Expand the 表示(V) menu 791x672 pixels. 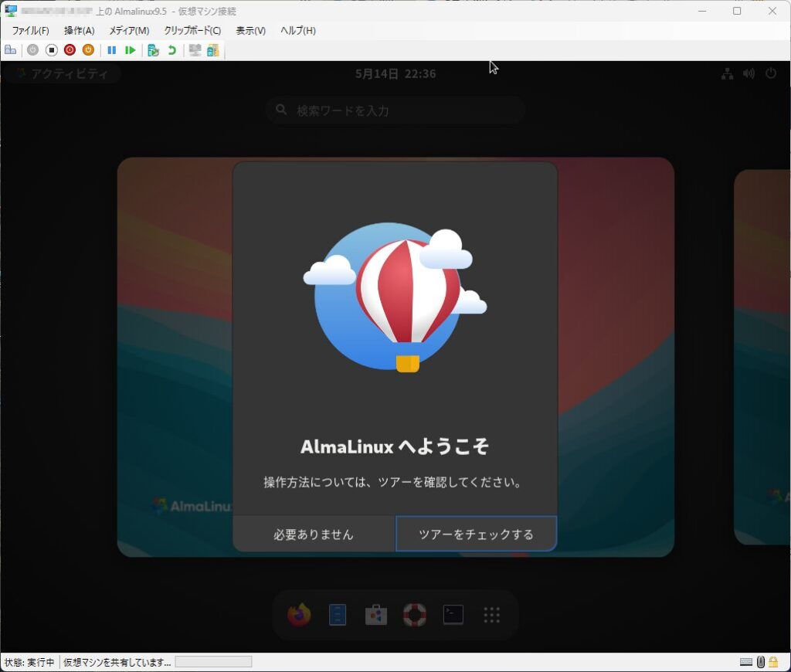250,31
